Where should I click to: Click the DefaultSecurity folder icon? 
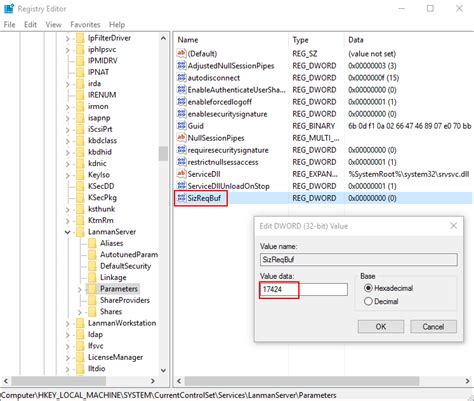point(92,266)
